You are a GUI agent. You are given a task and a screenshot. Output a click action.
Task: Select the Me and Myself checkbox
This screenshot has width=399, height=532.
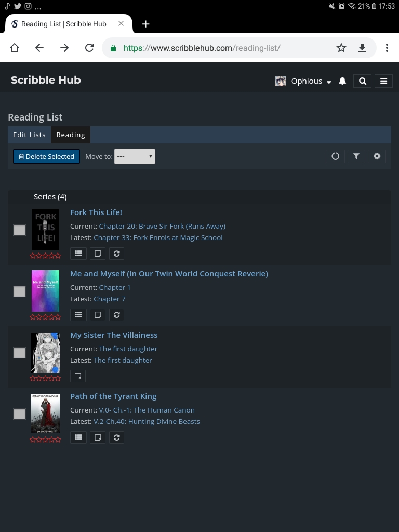19,291
